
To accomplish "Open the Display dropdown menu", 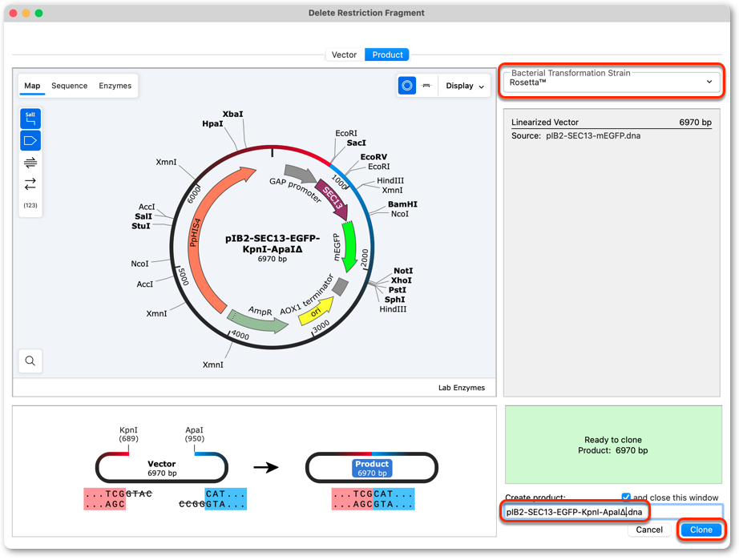I will click(465, 86).
